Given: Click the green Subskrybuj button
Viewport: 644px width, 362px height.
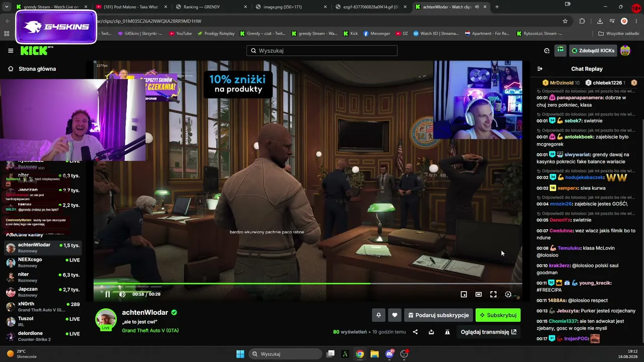Looking at the screenshot, I should point(498,315).
